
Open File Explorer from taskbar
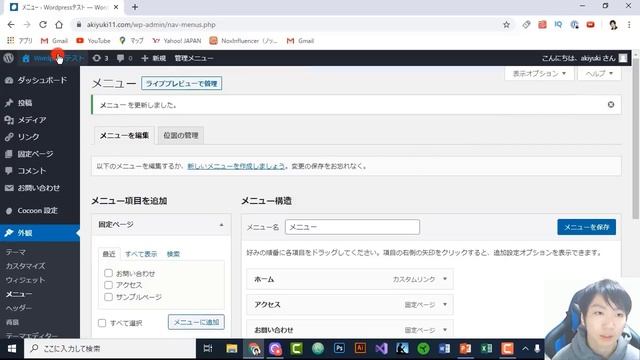232,349
